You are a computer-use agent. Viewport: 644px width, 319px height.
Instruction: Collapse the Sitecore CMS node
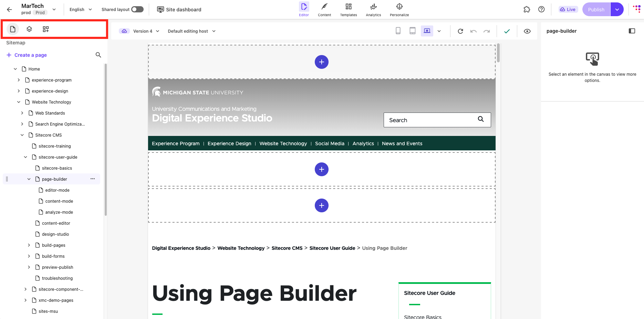click(22, 135)
